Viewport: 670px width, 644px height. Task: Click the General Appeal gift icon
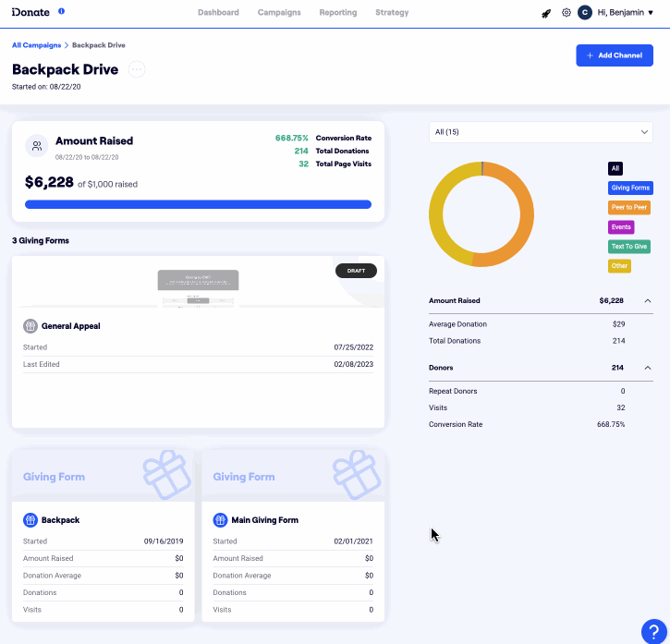click(x=30, y=326)
